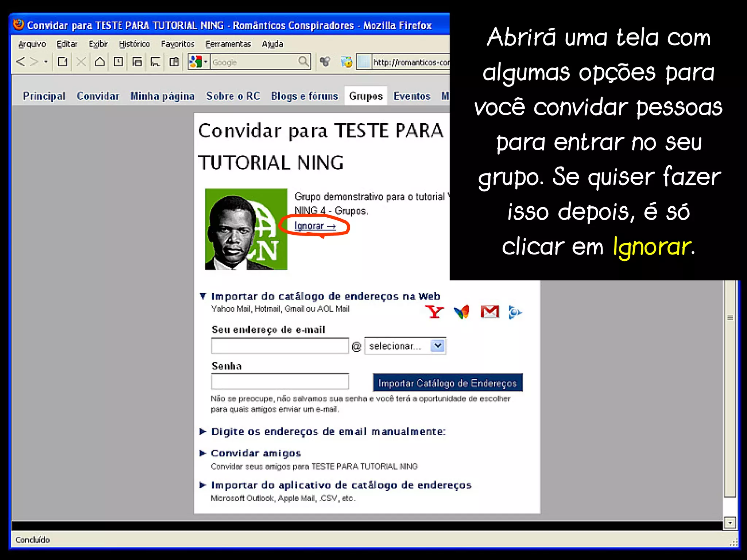Click the Reload page toolbar icon
Screen dimensions: 747x560
click(63, 62)
